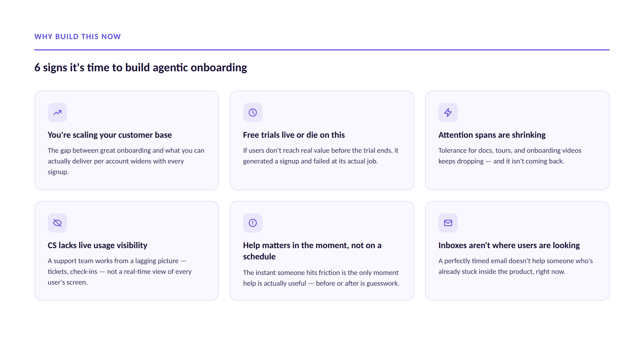Click the crossed-out eye icon
Screen dimensions: 644x343
57,223
